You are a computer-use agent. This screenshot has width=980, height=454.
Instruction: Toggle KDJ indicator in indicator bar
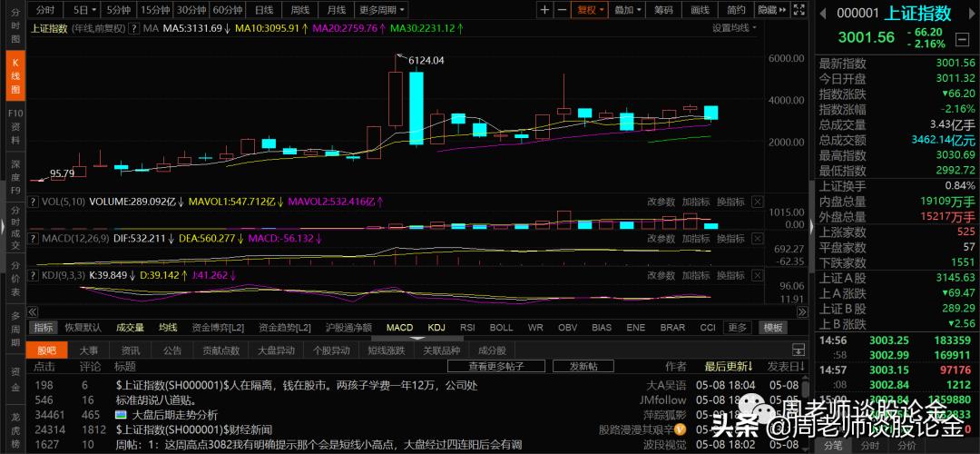coord(436,327)
